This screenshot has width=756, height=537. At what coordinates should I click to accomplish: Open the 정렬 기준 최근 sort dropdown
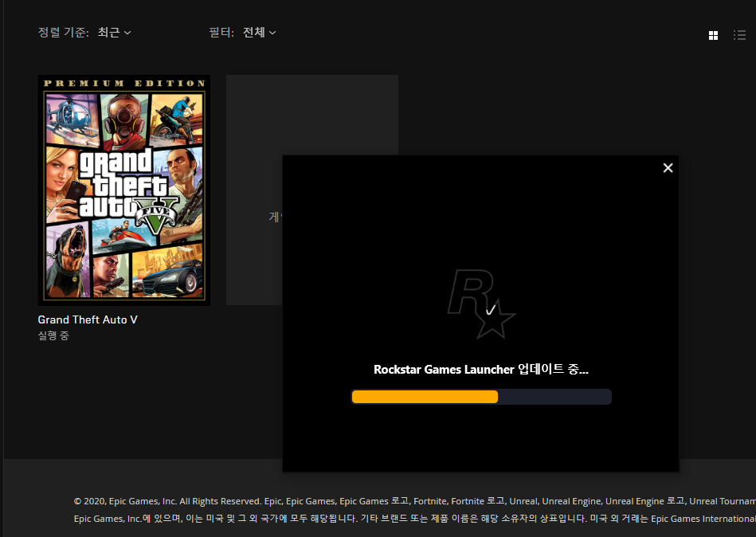(x=114, y=33)
